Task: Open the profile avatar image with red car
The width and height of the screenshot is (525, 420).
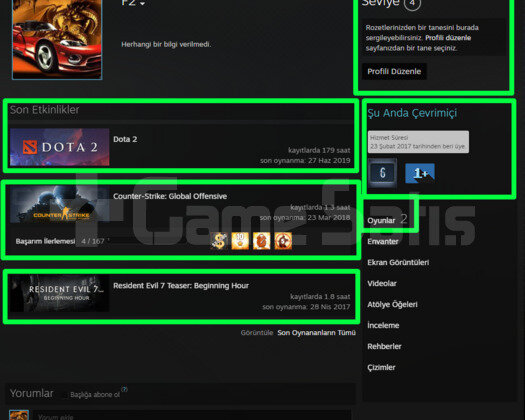Action: [57, 39]
